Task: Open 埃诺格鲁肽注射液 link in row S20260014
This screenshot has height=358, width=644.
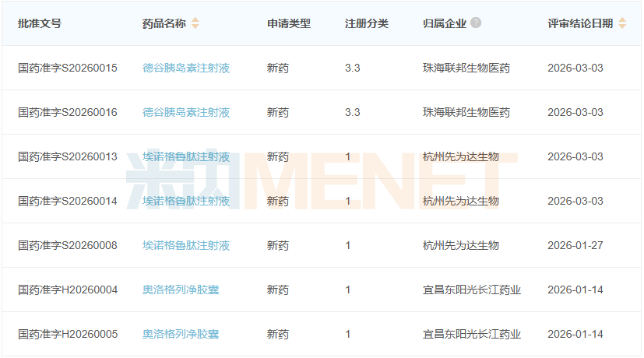Action: tap(186, 201)
